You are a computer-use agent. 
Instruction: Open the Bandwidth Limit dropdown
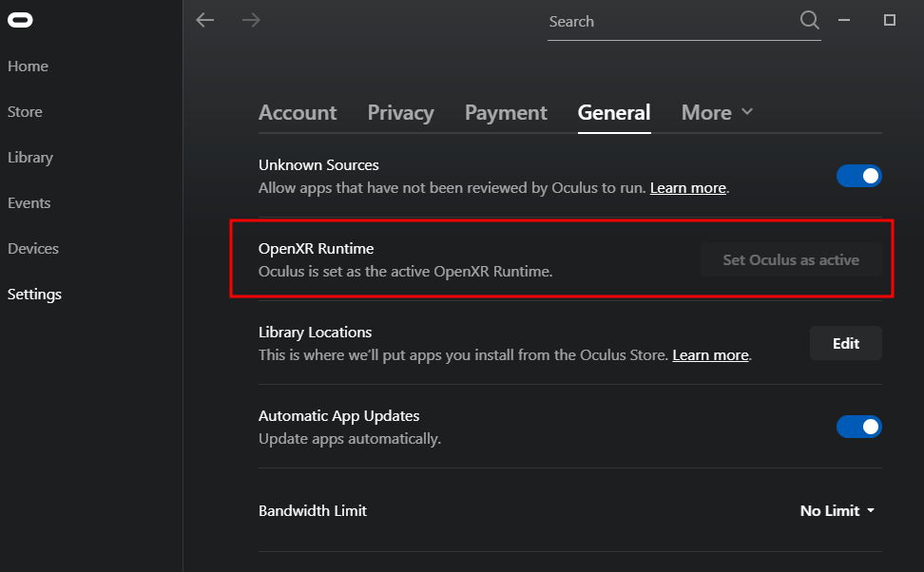pos(836,510)
